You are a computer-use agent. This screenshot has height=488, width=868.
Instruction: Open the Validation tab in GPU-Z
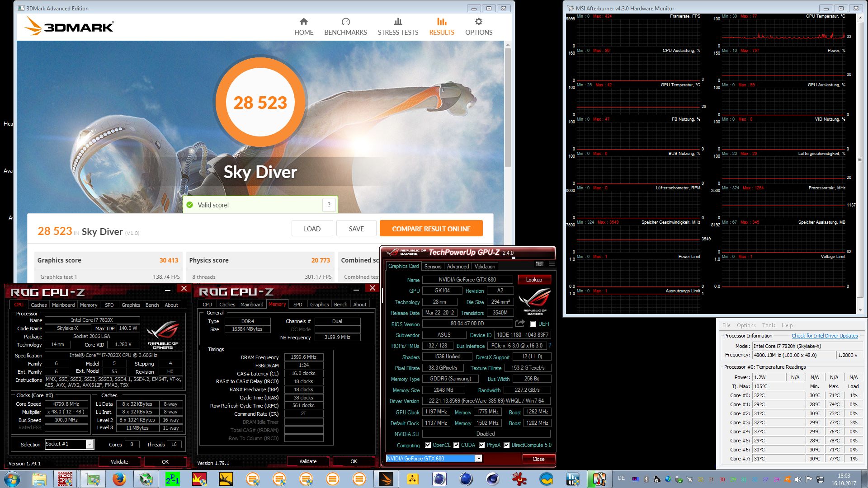point(485,267)
